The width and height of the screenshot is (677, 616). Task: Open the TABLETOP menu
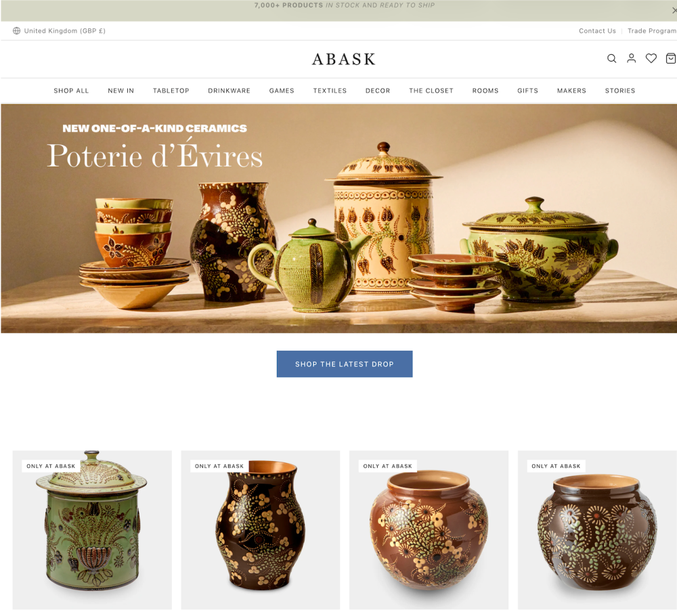click(171, 91)
